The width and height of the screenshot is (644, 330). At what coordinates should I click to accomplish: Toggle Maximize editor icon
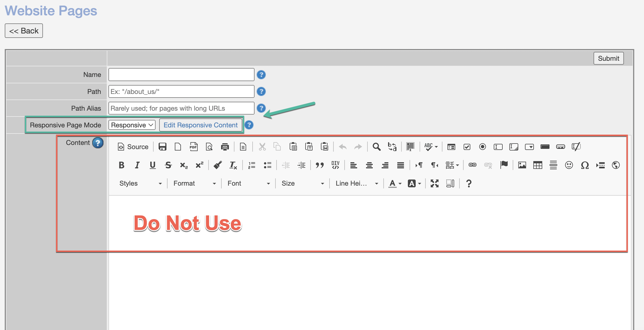434,183
